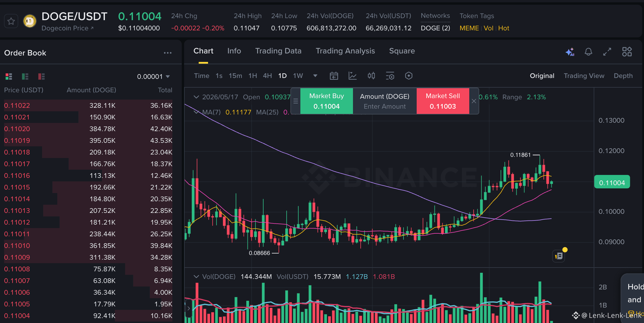Expand the left side panel arrow
Screen dimensions: 644x323
[188, 308]
